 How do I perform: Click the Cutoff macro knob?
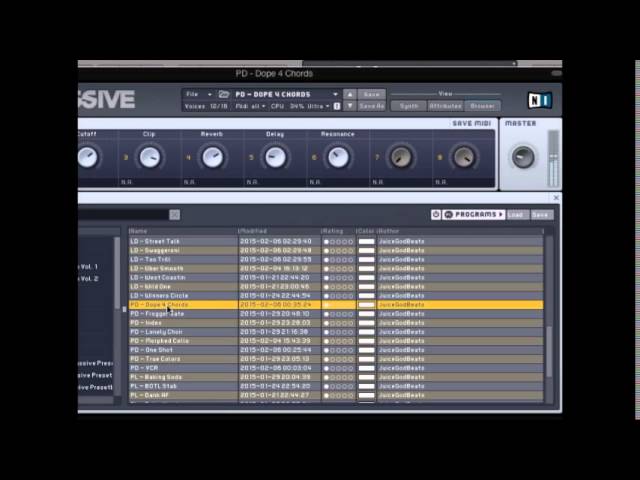[87, 157]
